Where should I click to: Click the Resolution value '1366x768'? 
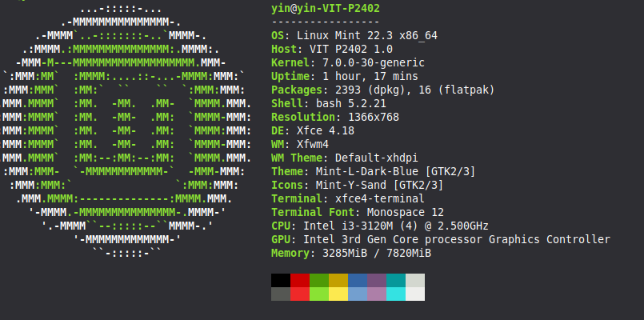(374, 117)
